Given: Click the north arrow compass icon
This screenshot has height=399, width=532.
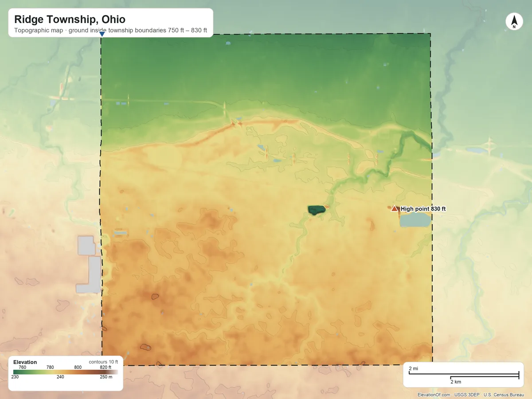Looking at the screenshot, I should click(514, 22).
